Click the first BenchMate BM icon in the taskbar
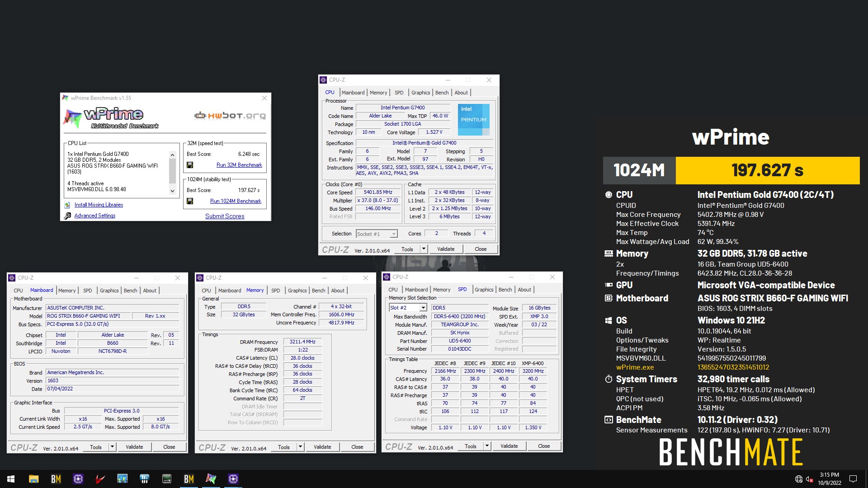Viewport: 868px width, 488px height. point(56,479)
